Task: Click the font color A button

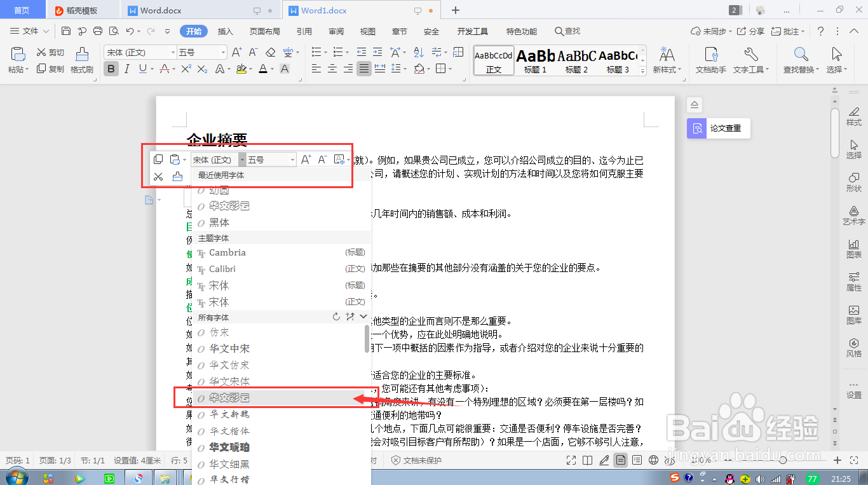Action: coord(263,69)
